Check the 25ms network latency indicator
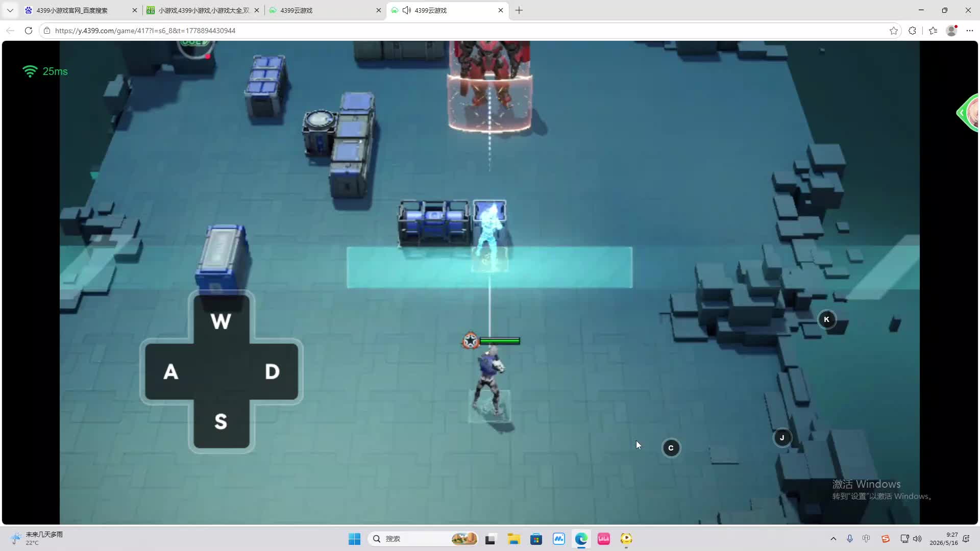 click(45, 71)
